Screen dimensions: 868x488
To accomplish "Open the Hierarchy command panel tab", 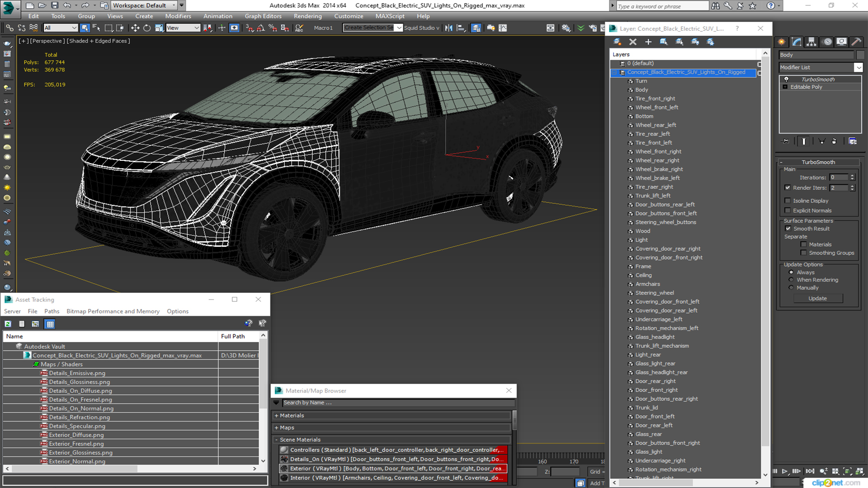I will click(812, 42).
